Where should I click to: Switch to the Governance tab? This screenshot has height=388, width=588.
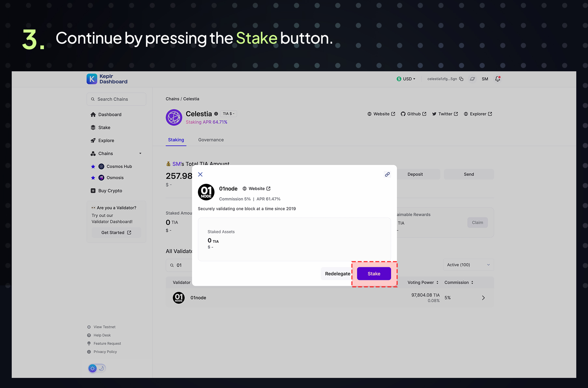tap(211, 140)
